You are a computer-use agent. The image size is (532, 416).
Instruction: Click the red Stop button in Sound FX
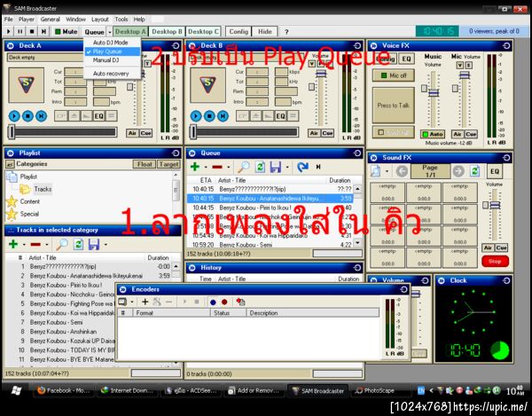click(495, 262)
